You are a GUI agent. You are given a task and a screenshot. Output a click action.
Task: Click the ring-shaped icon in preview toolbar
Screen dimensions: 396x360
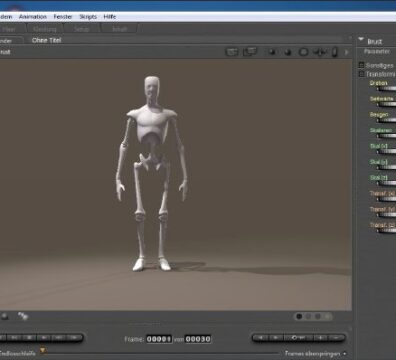point(303,52)
